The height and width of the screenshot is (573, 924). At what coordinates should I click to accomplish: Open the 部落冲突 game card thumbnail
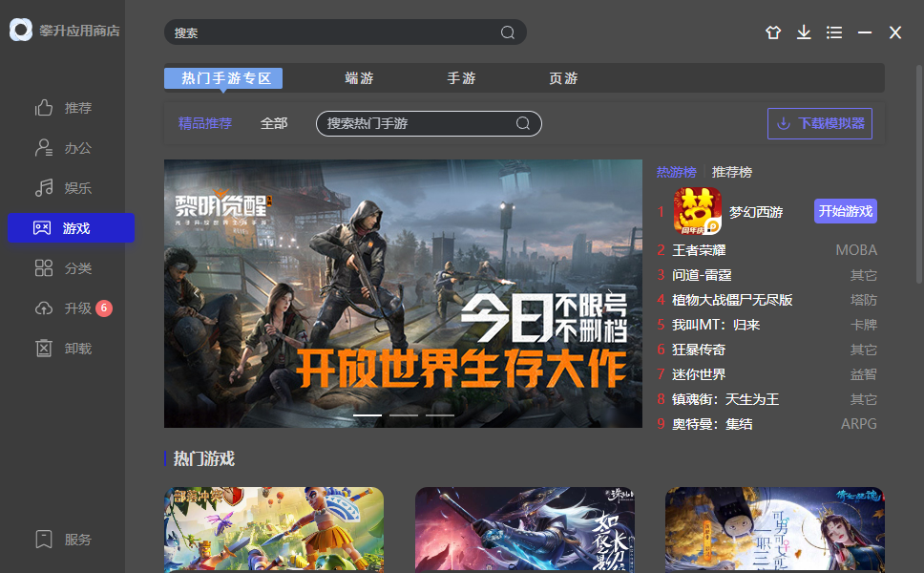(274, 529)
